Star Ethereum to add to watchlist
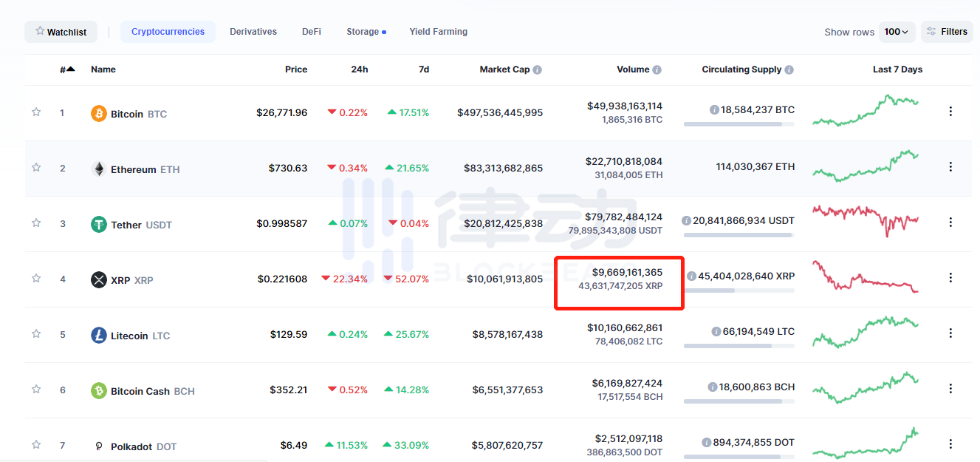Image resolution: width=980 pixels, height=462 pixels. (x=36, y=167)
